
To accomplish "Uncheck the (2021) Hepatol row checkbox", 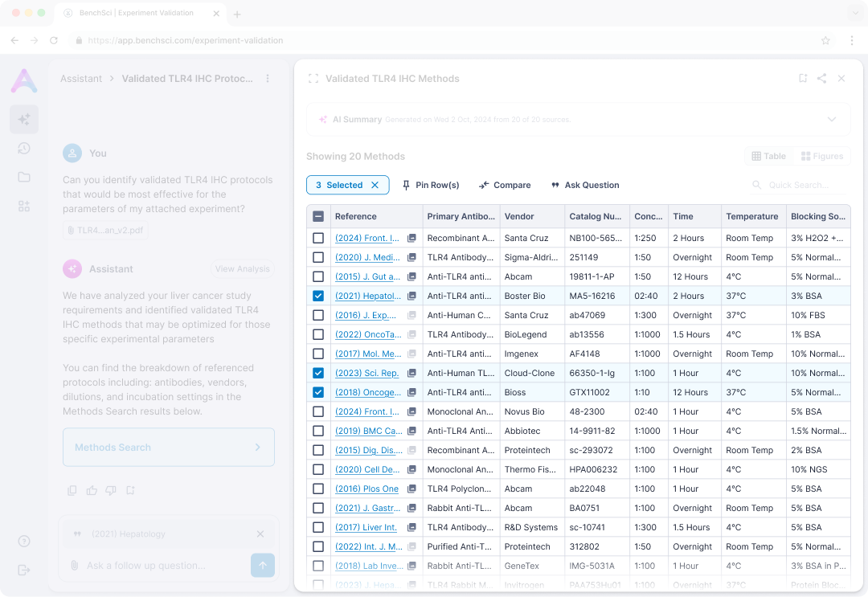I will click(x=317, y=296).
